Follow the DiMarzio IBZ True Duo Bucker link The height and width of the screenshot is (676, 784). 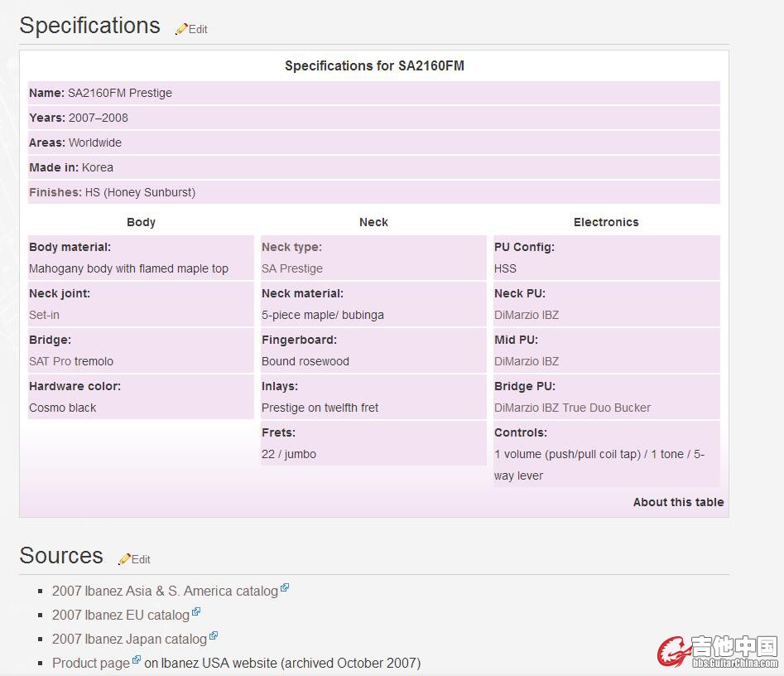tap(573, 408)
